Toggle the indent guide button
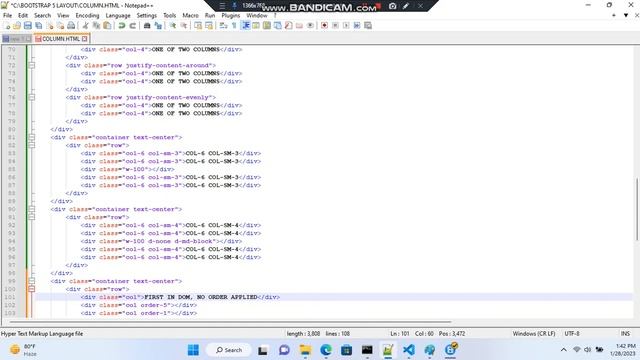This screenshot has width=640, height=360. [246, 25]
